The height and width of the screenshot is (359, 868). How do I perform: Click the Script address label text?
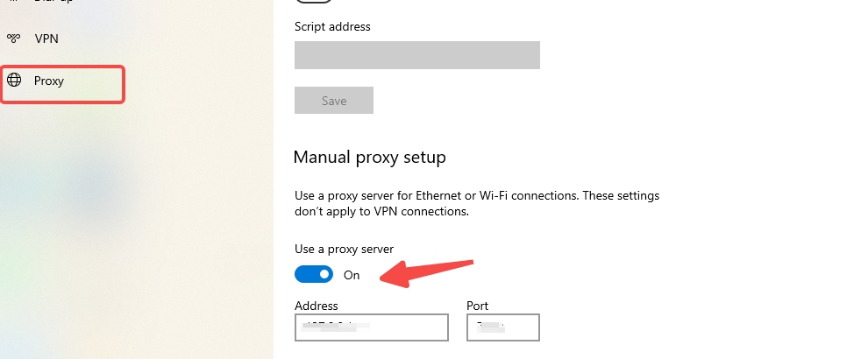tap(332, 26)
